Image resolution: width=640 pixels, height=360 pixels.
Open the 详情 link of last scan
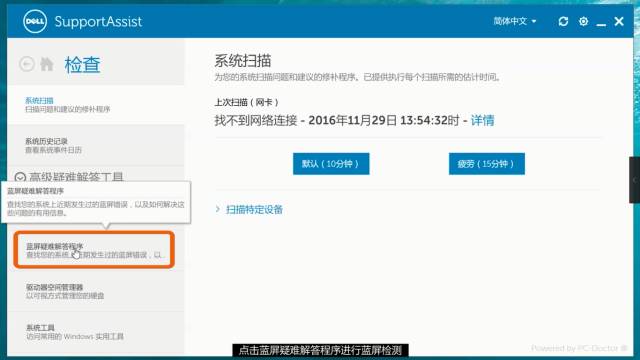(x=482, y=120)
